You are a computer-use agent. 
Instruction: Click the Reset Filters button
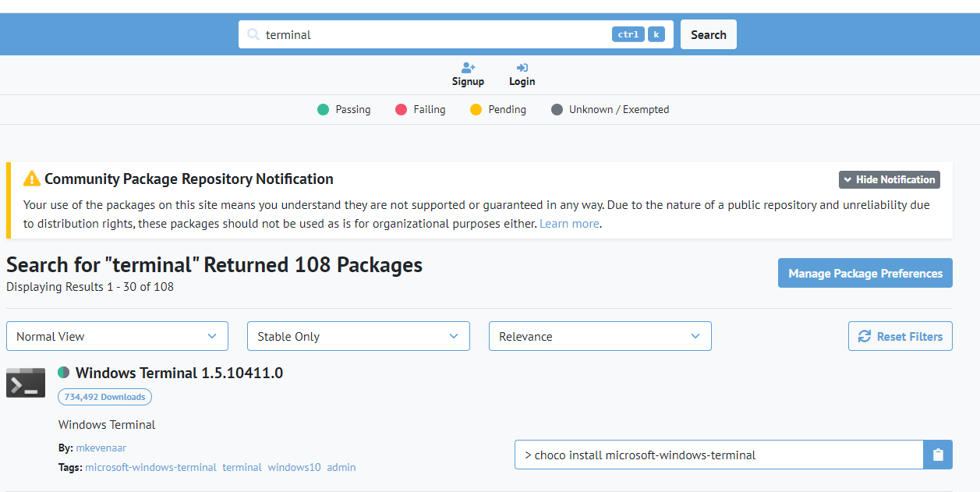[900, 336]
